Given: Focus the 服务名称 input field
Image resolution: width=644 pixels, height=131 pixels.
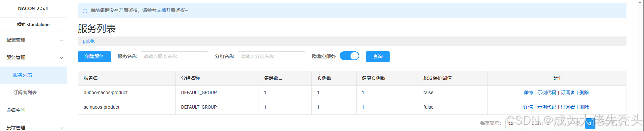Looking at the screenshot, I should [174, 57].
